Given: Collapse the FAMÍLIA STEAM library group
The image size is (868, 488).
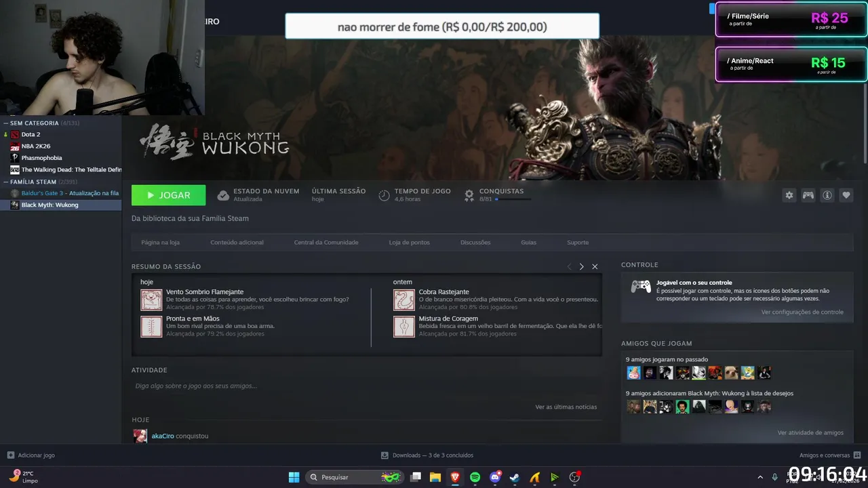Looking at the screenshot, I should [x=6, y=182].
